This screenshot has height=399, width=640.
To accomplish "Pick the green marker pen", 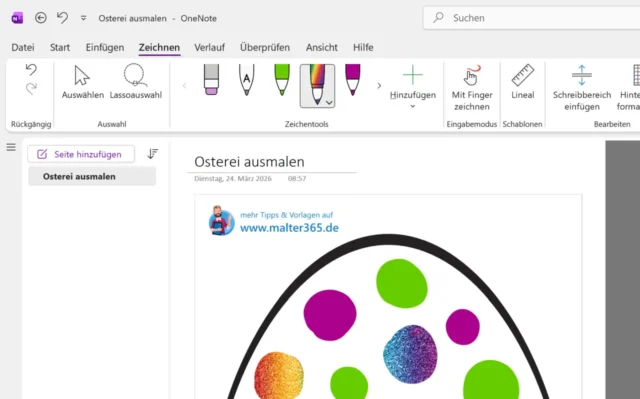I will pos(282,80).
